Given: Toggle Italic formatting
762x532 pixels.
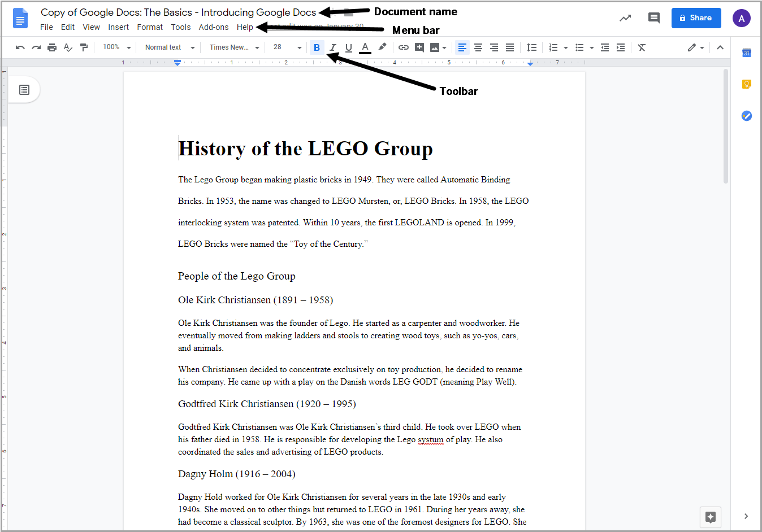Looking at the screenshot, I should (x=333, y=47).
